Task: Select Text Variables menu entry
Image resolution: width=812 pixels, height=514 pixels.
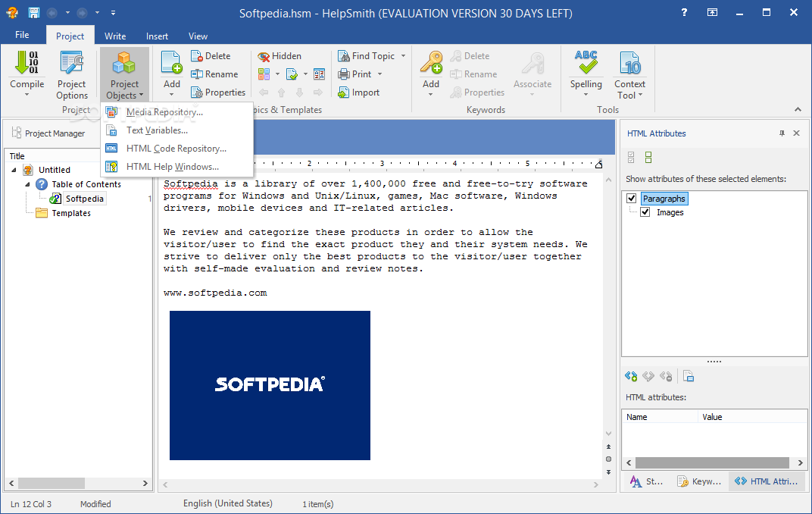Action: click(x=176, y=130)
